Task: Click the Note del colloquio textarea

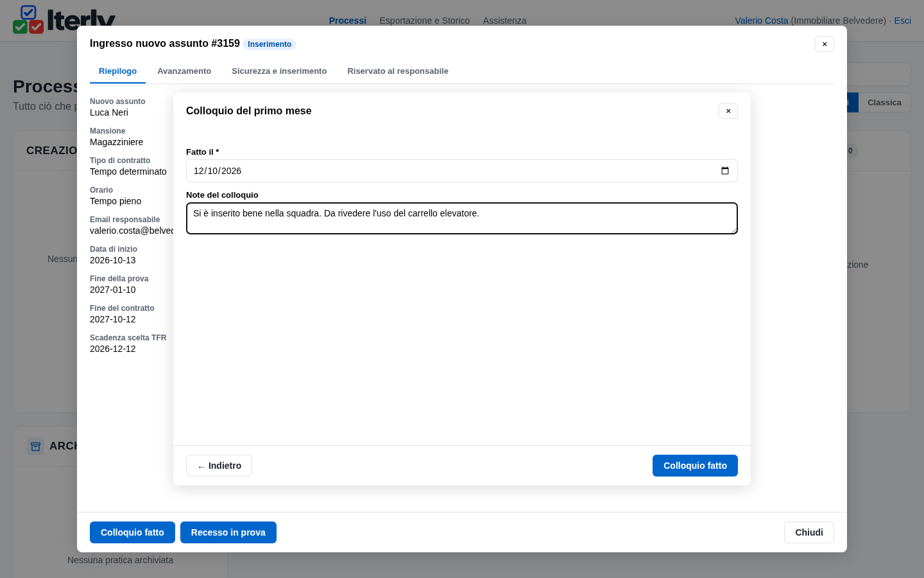Action: pos(462,218)
